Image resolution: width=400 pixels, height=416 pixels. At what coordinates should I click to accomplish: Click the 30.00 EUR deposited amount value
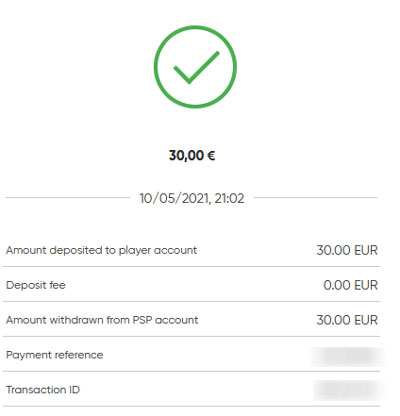click(x=347, y=250)
